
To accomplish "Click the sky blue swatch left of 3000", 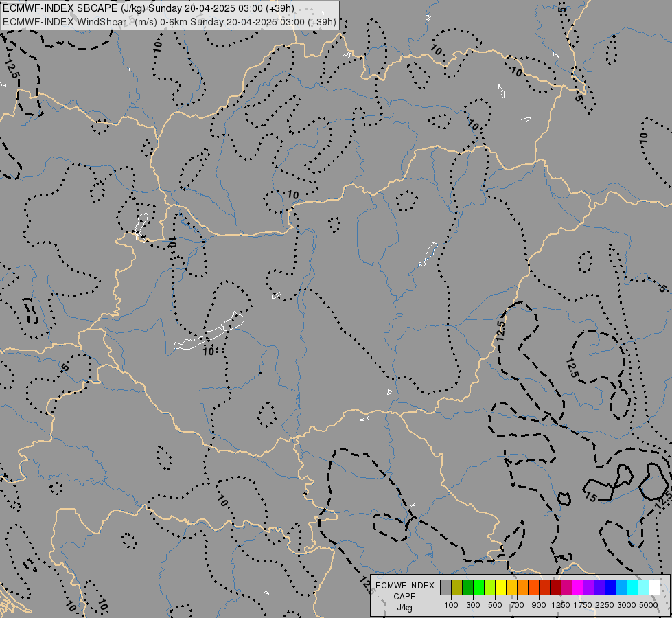I will (622, 588).
